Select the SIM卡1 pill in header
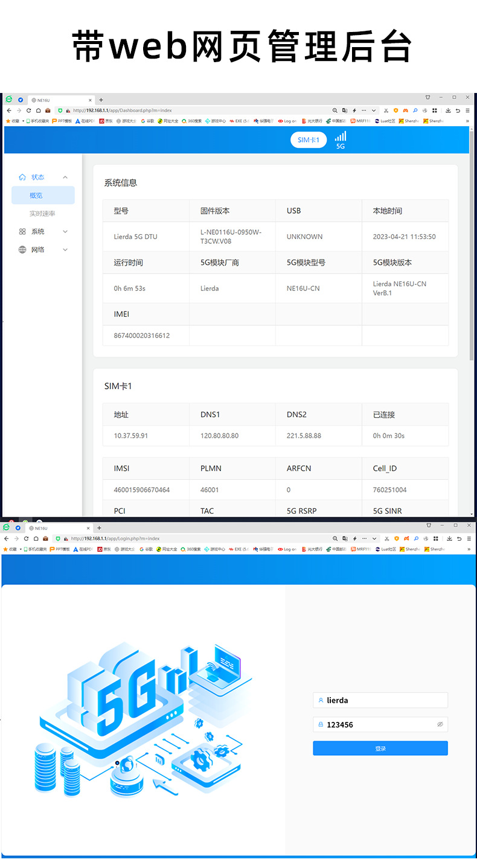 pyautogui.click(x=308, y=140)
